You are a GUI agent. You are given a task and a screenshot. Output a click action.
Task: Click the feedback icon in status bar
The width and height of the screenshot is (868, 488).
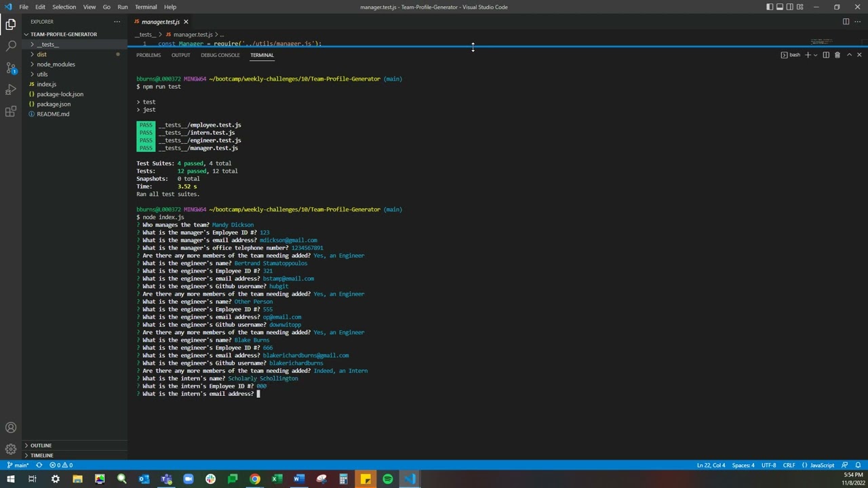(x=846, y=465)
